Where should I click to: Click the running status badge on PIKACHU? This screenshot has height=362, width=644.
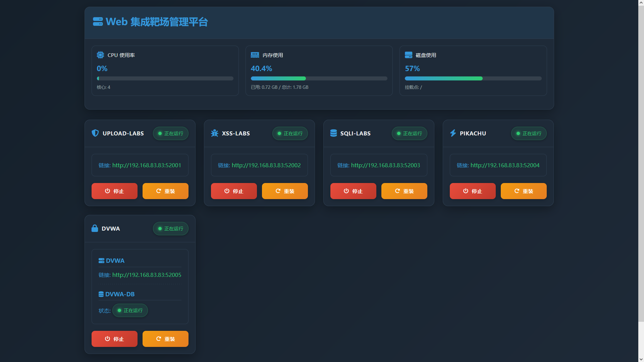(529, 133)
